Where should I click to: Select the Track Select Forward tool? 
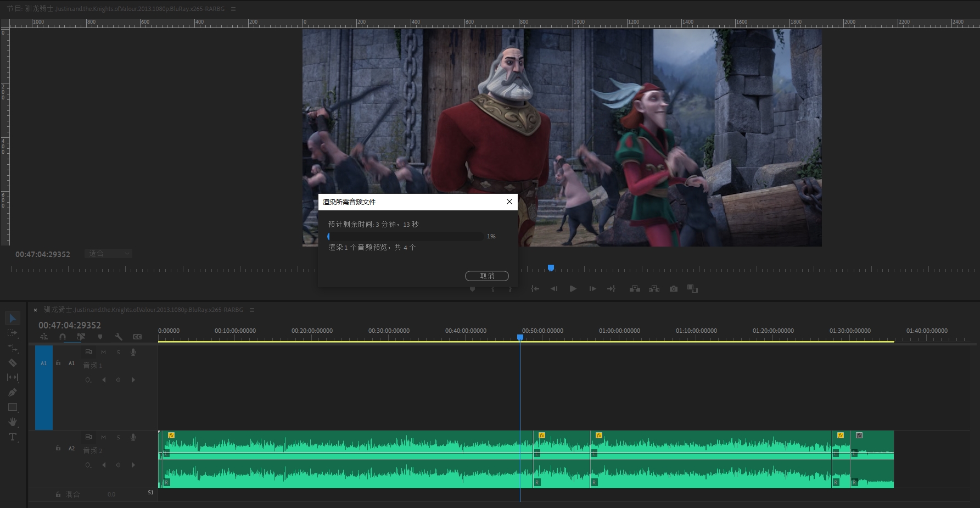[x=13, y=333]
